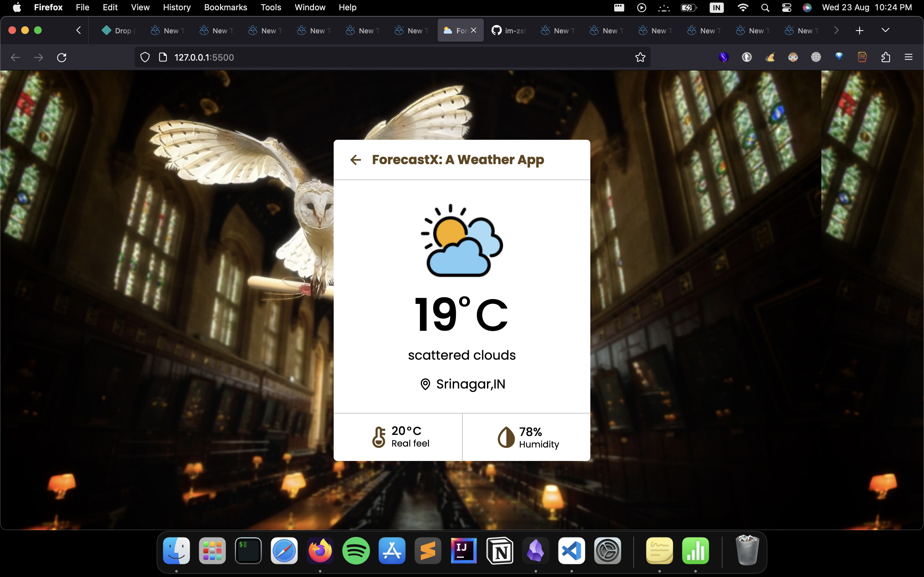Click the address bar shield icon

tap(146, 58)
